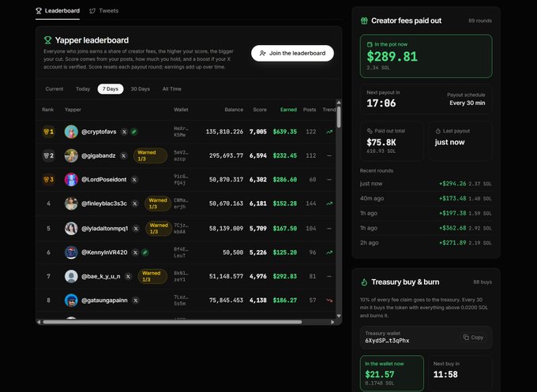Open X profile icon for @gataungapainn
Image resolution: width=537 pixels, height=392 pixels.
[x=136, y=301]
